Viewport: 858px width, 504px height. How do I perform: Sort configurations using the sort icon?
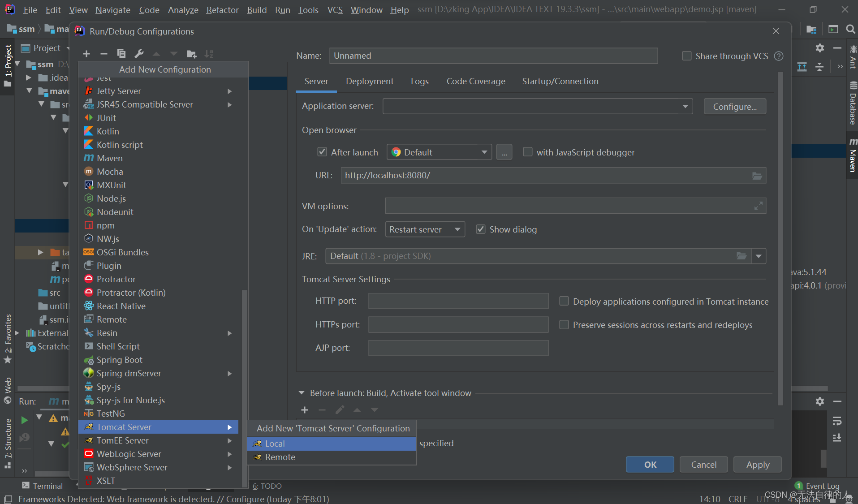click(209, 54)
